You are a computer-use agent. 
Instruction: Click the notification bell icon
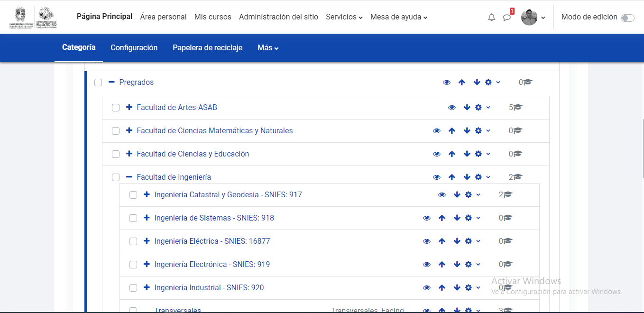tap(491, 17)
